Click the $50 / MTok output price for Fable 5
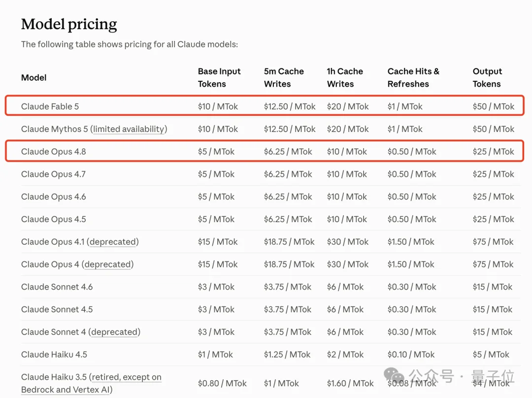Screen dimensions: 532x398 [493, 106]
